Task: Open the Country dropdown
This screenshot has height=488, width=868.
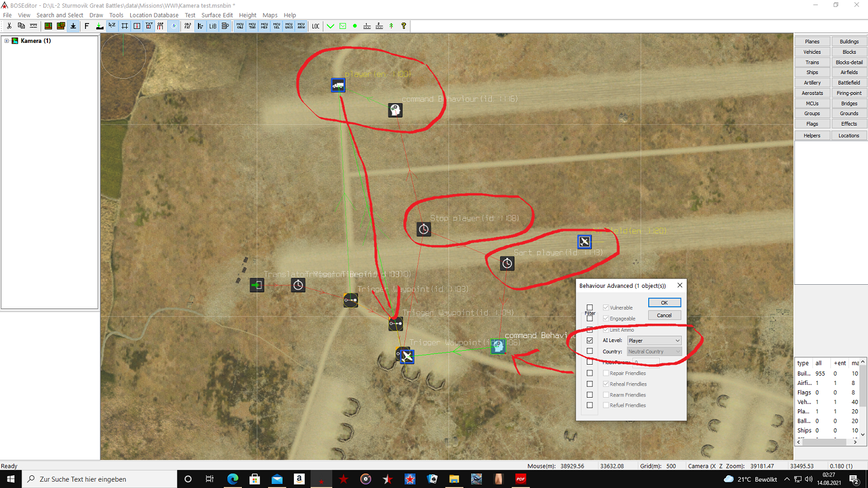Action: point(654,351)
